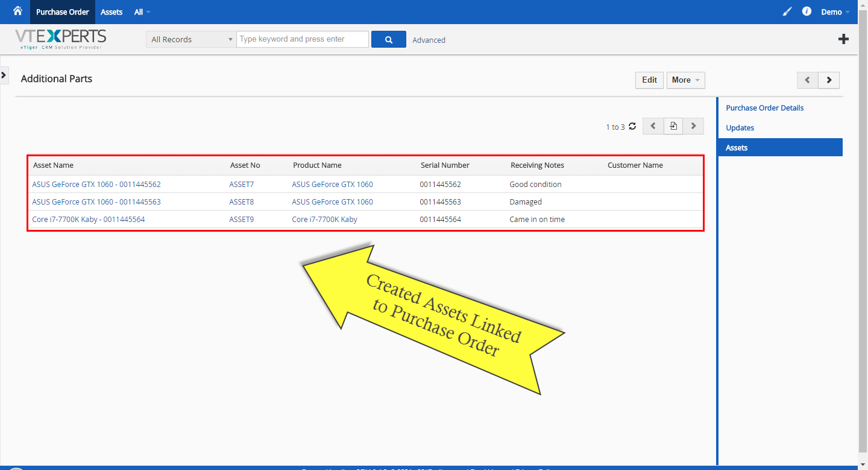
Task: Expand the More actions dropdown
Action: pyautogui.click(x=686, y=80)
